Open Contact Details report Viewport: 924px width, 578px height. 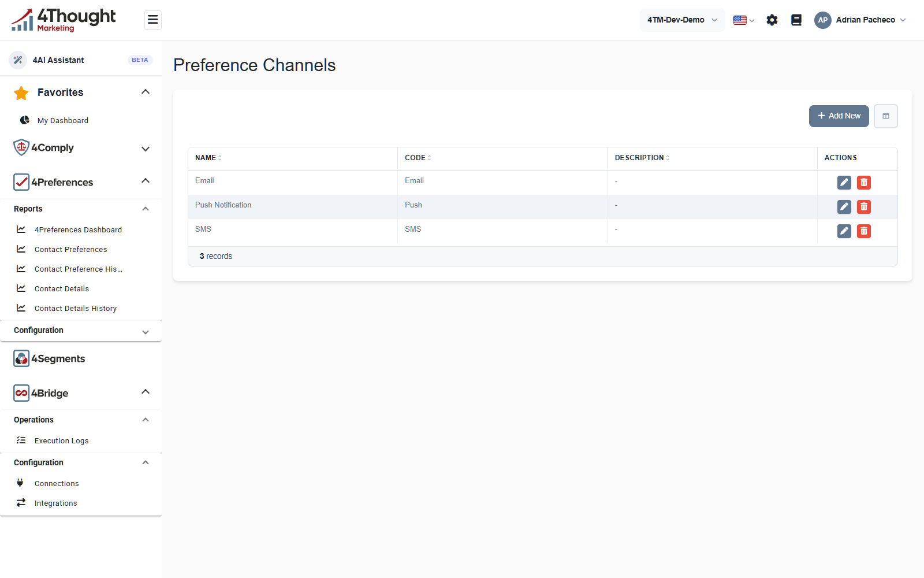[62, 289]
